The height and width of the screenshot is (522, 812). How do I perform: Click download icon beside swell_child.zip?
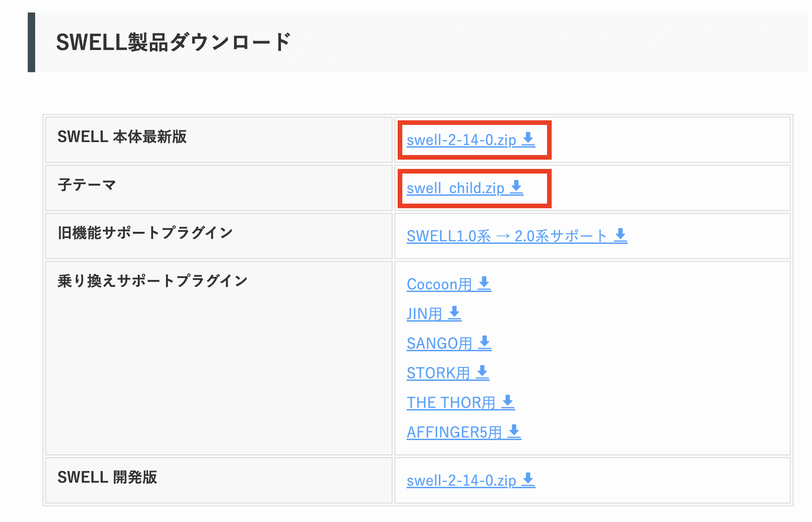click(x=517, y=187)
